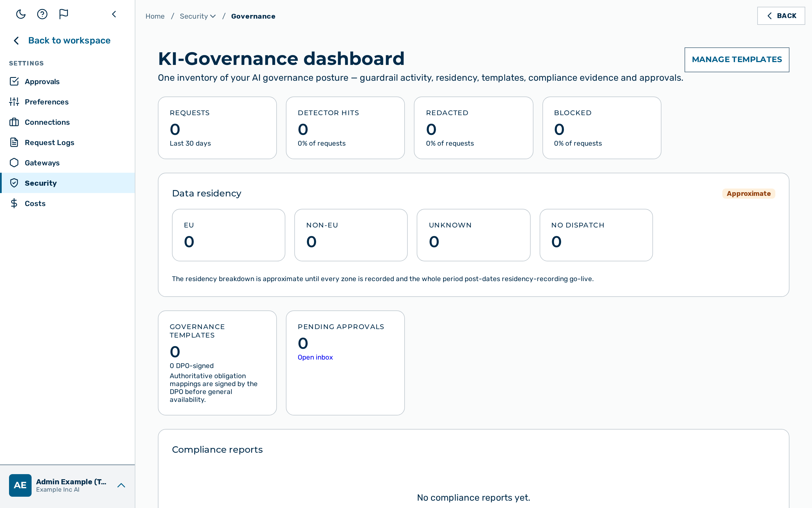Go to Connections settings
This screenshot has height=508, width=812.
[x=67, y=122]
